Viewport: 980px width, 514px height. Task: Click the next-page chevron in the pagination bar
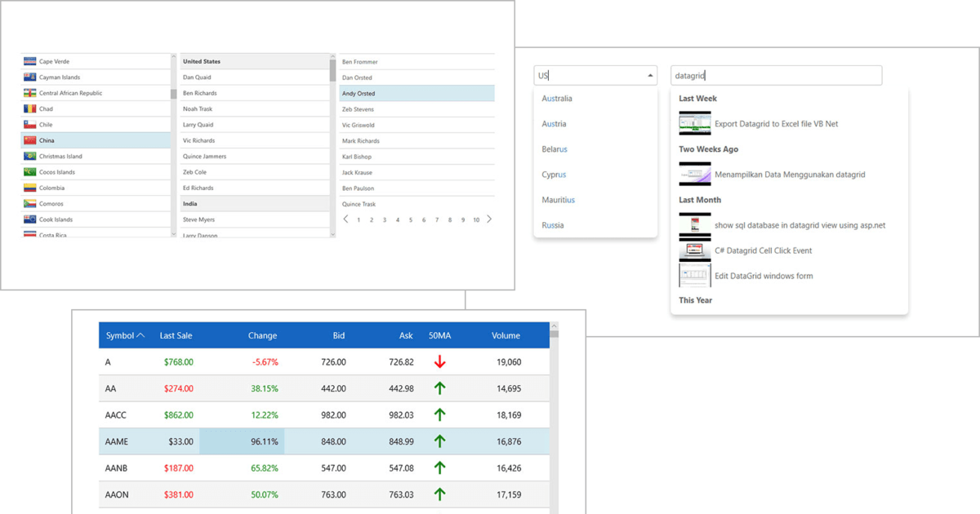pyautogui.click(x=488, y=219)
